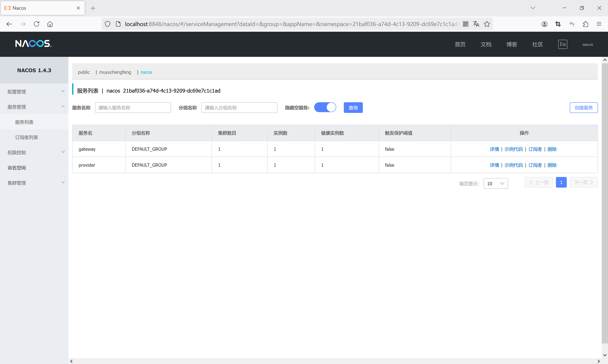Viewport: 608px width, 364px height.
Task: Click the browser reload icon
Action: [x=36, y=24]
